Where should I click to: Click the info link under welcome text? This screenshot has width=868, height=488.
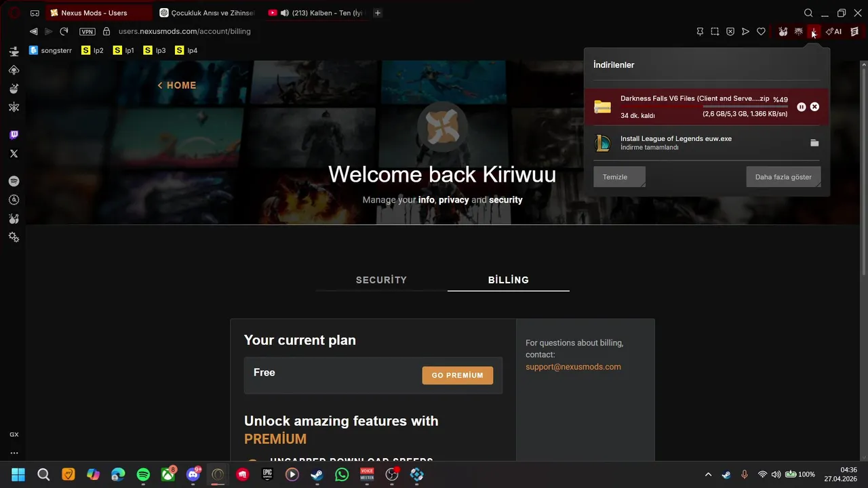coord(427,200)
